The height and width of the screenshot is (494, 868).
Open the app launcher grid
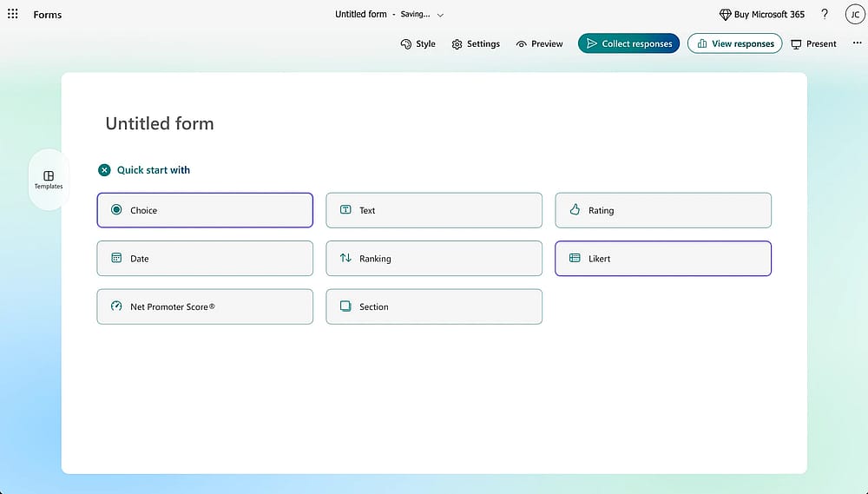coord(13,14)
